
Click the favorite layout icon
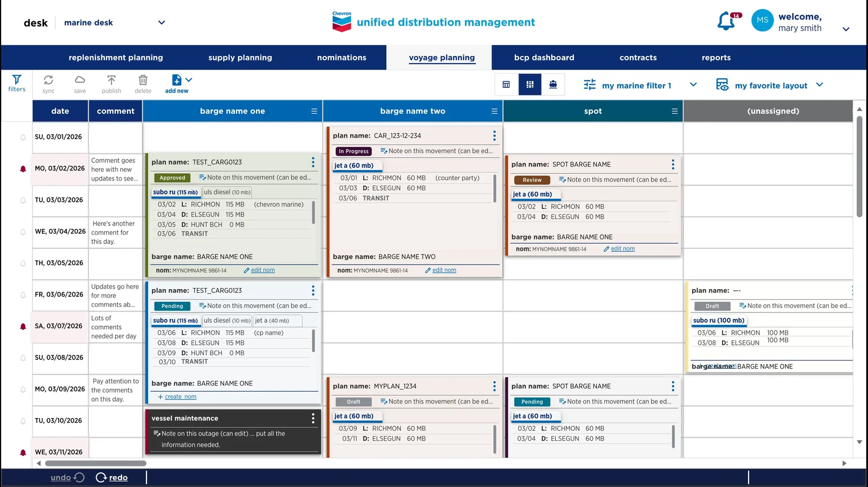click(x=722, y=85)
